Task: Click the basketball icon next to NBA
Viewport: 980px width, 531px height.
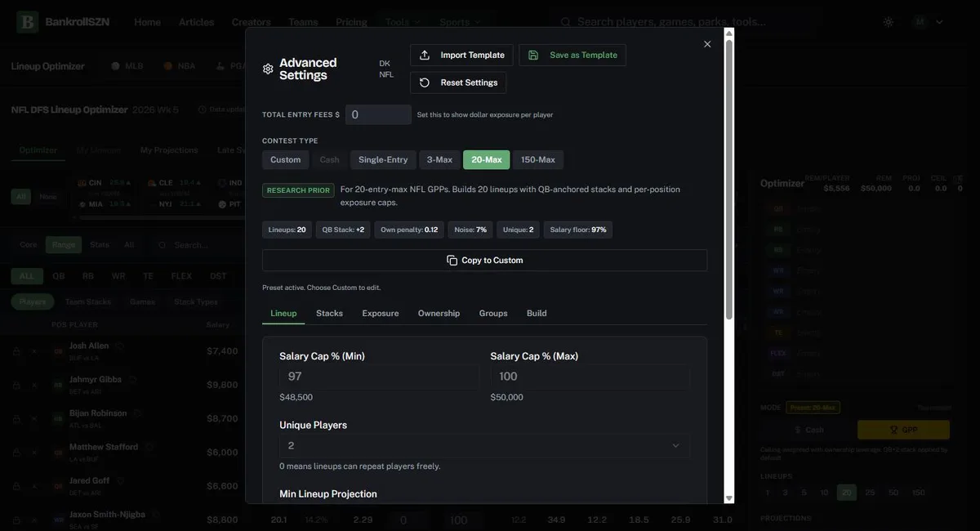Action: click(167, 66)
